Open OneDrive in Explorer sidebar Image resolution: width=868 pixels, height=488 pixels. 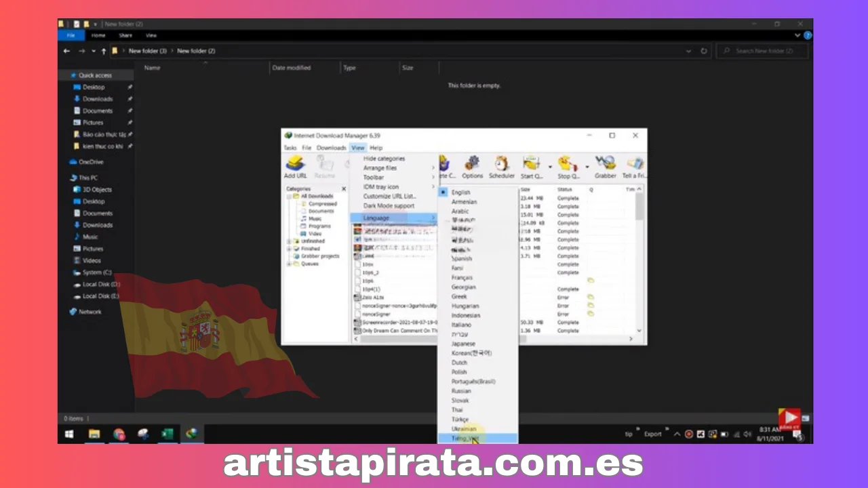click(x=90, y=162)
